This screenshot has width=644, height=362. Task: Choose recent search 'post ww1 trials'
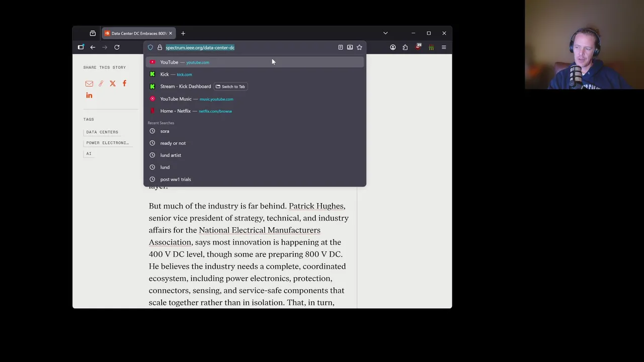point(255,179)
